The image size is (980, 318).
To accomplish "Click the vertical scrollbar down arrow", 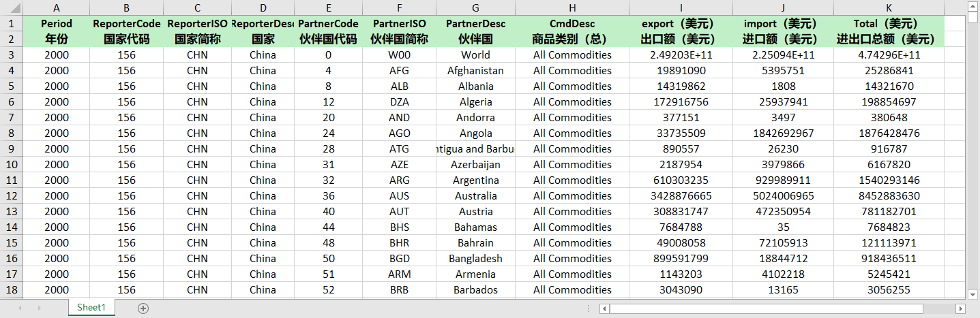I will coord(972,294).
